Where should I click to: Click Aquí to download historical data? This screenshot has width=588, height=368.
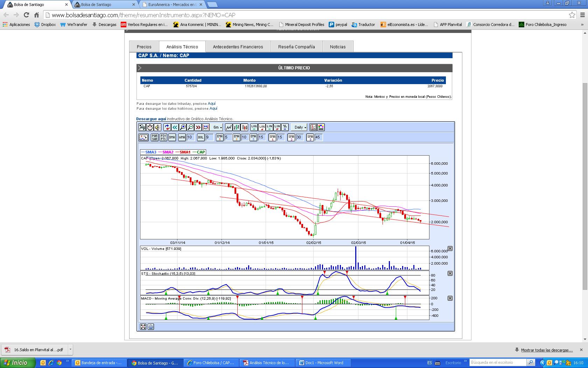[x=213, y=108]
